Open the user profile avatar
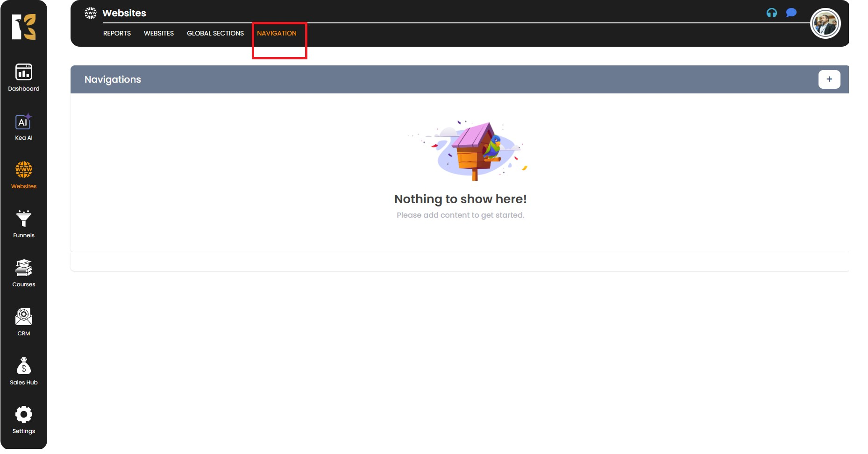This screenshot has height=454, width=868. coord(825,24)
